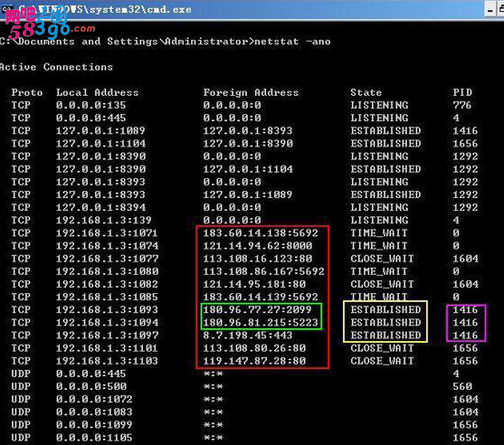Viewport: 504px width, 445px height.
Task: Select the Proto column header
Action: (x=27, y=92)
